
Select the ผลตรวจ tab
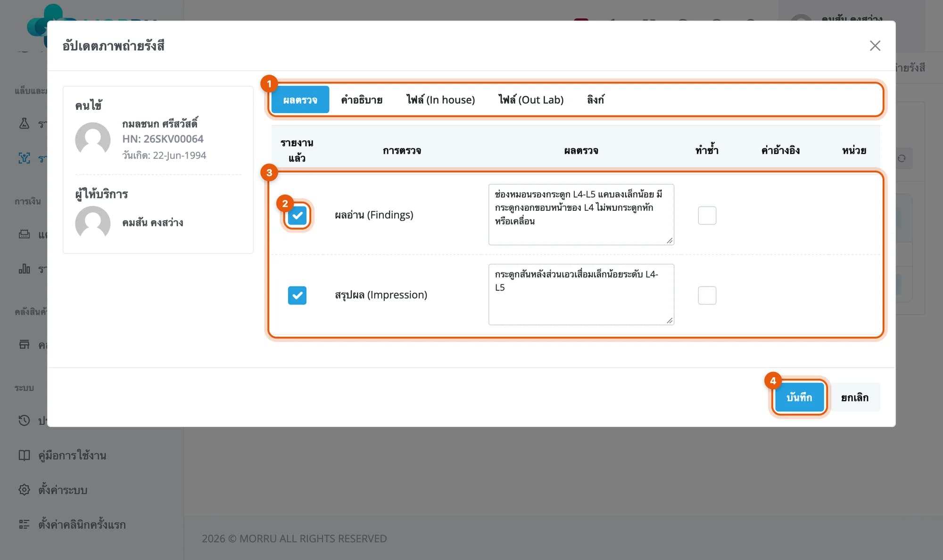[300, 100]
